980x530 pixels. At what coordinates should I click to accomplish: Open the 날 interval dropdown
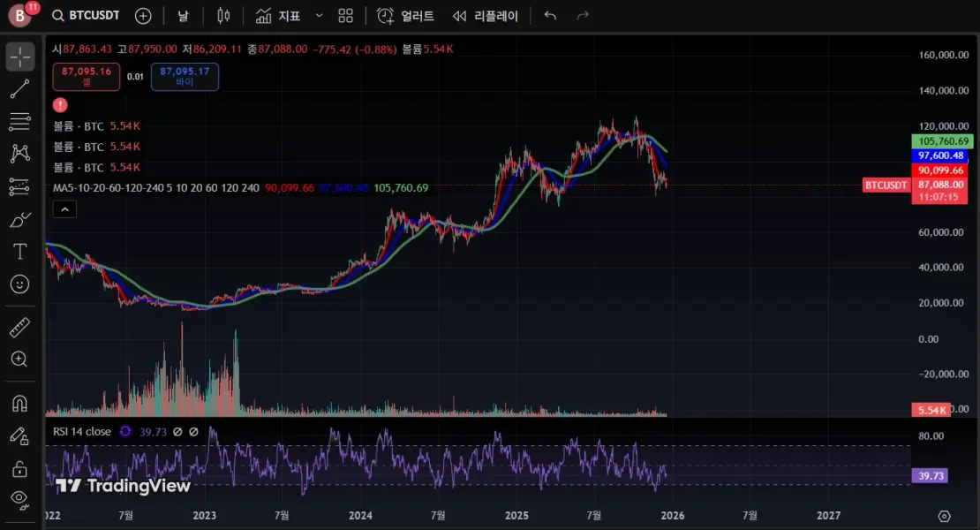(182, 15)
